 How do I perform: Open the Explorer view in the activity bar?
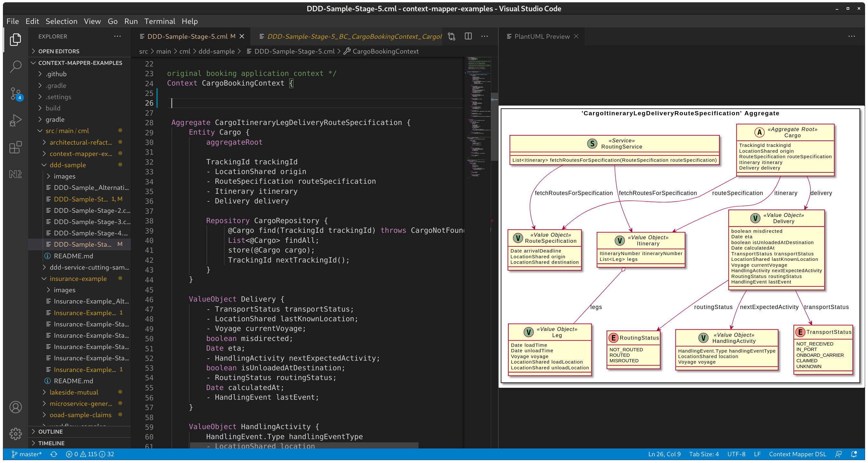pos(16,39)
